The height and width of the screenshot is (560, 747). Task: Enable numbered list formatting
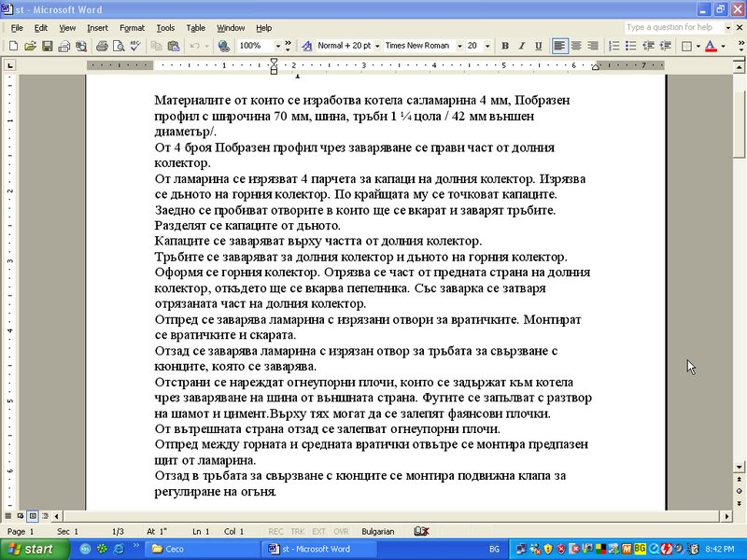613,45
